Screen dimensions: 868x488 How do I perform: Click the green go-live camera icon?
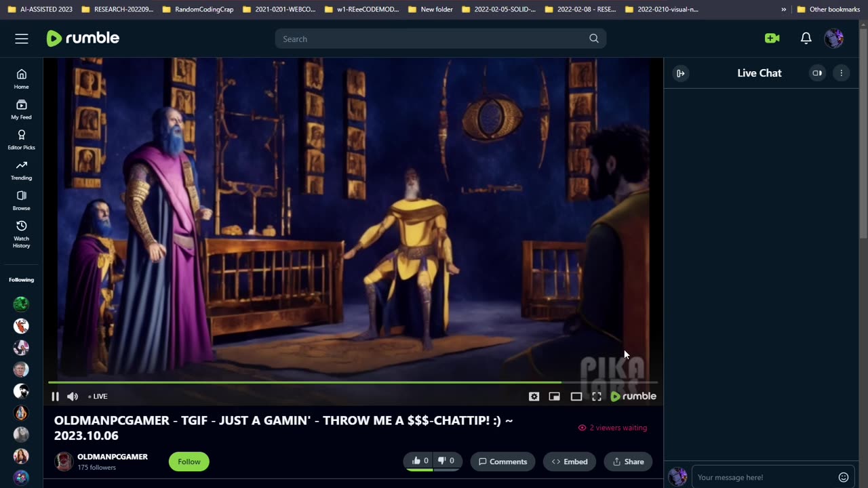tap(772, 39)
